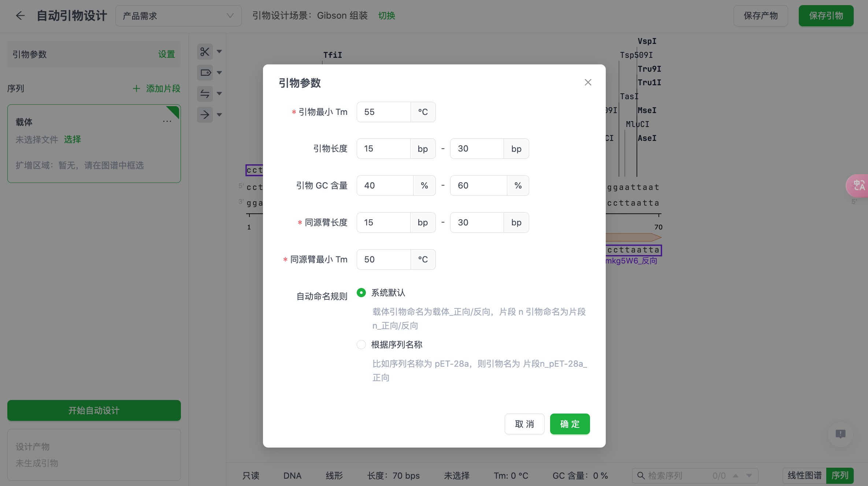The width and height of the screenshot is (868, 486).
Task: Expand the scissors tool dropdown arrow
Action: pyautogui.click(x=219, y=52)
